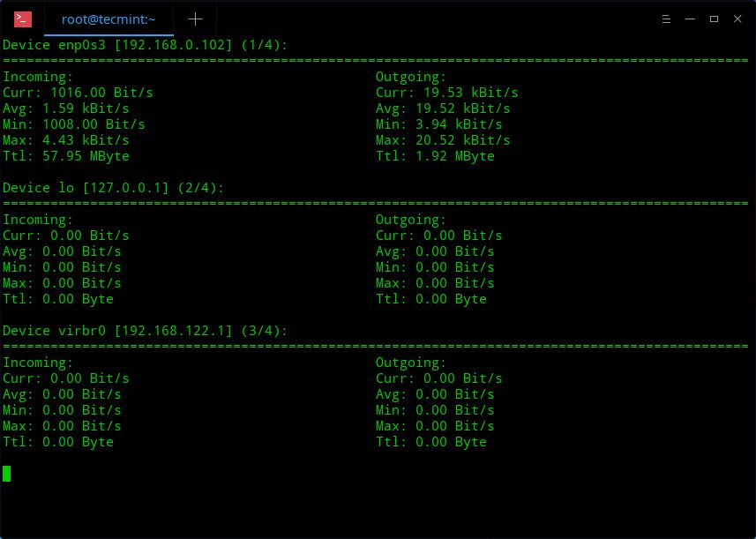Click 'Incoming:' label under enp0s3 device
The width and height of the screenshot is (756, 539).
coord(38,77)
